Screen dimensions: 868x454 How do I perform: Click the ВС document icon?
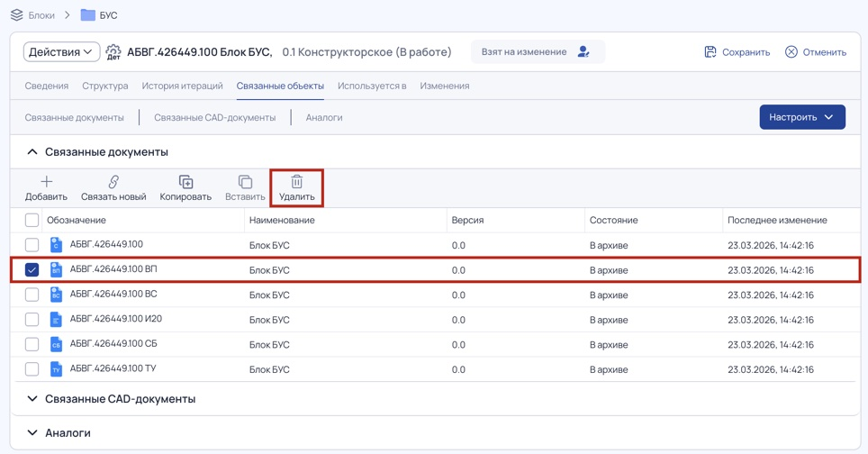pos(56,295)
